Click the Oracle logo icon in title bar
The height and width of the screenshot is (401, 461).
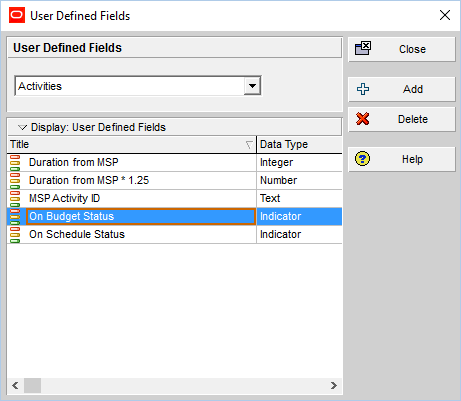(x=17, y=15)
